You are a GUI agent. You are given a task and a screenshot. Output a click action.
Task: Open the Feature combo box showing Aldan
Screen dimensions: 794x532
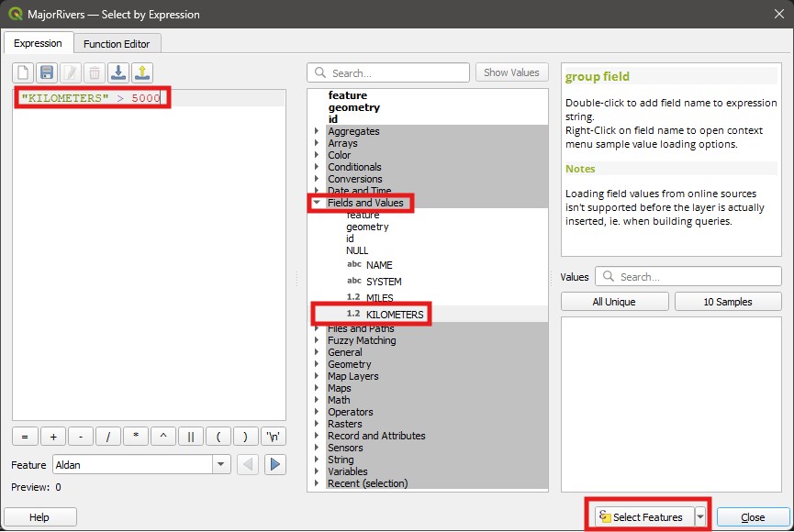pyautogui.click(x=220, y=465)
